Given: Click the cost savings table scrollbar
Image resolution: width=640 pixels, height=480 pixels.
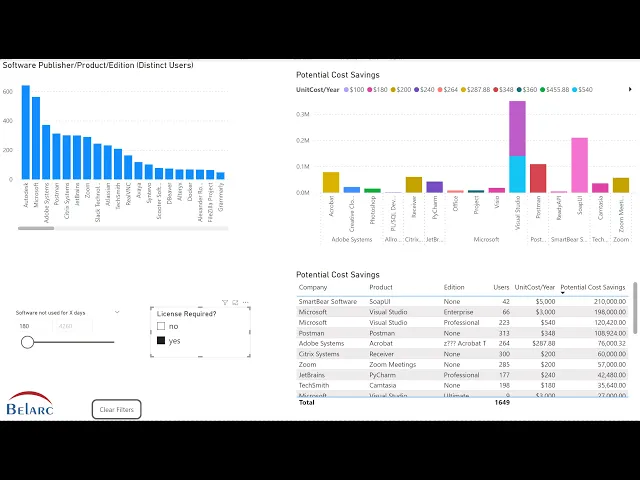Looking at the screenshot, I should tap(635, 307).
